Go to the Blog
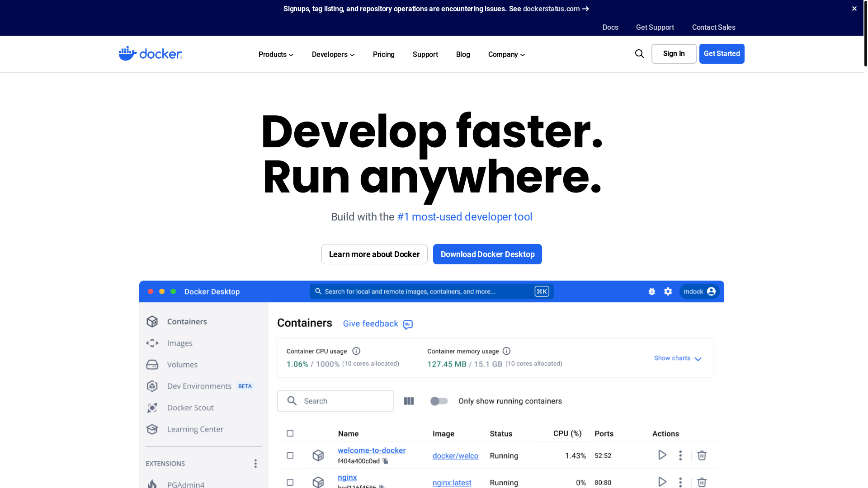This screenshot has width=868, height=488. pyautogui.click(x=463, y=55)
